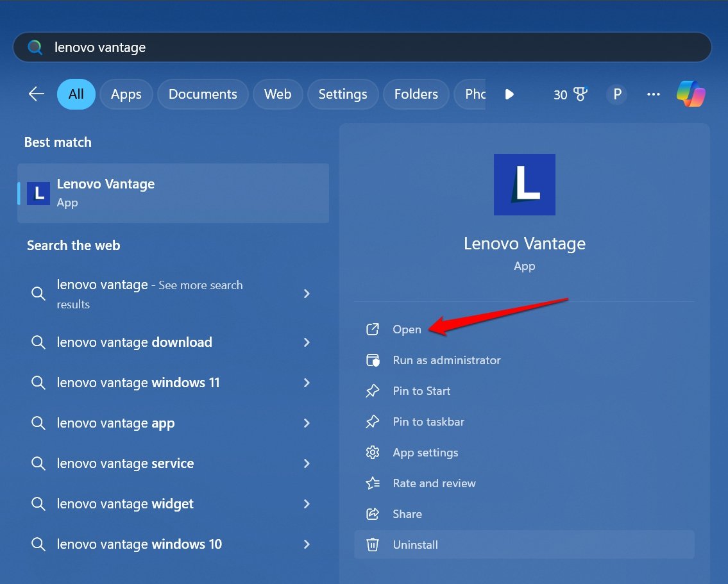Click the search magnifier in the search box
The height and width of the screenshot is (584, 728).
(35, 47)
